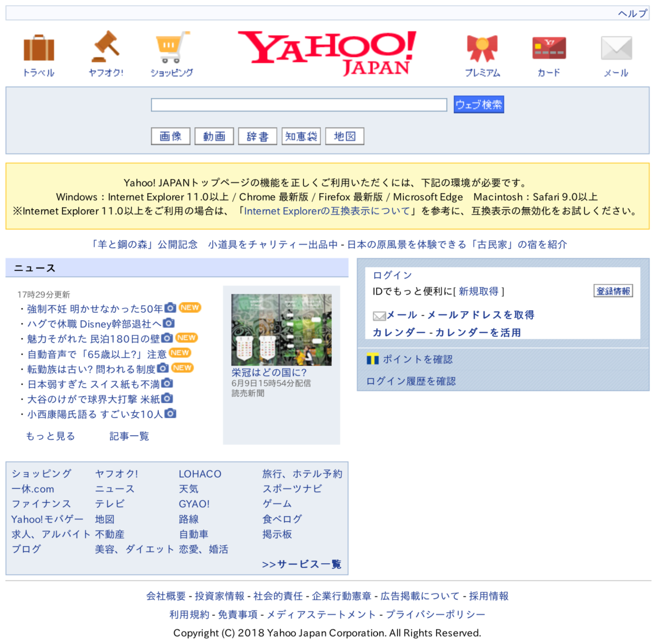Click もっと見る under news
This screenshot has width=661, height=644.
[50, 436]
